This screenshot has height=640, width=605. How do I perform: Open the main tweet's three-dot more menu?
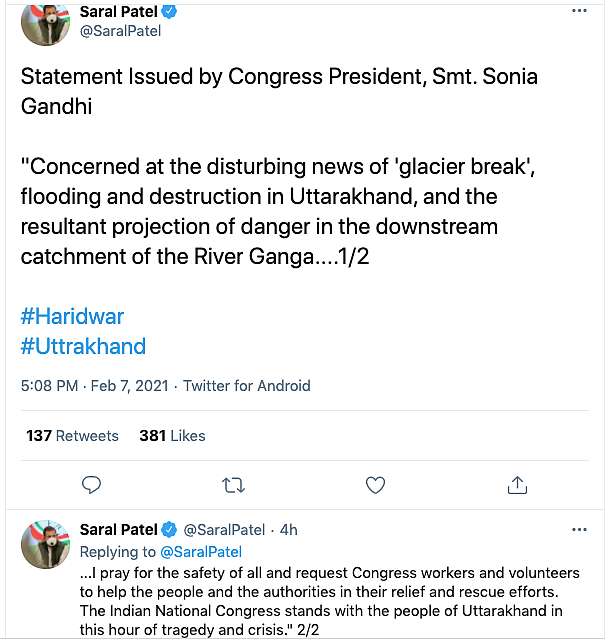579,11
